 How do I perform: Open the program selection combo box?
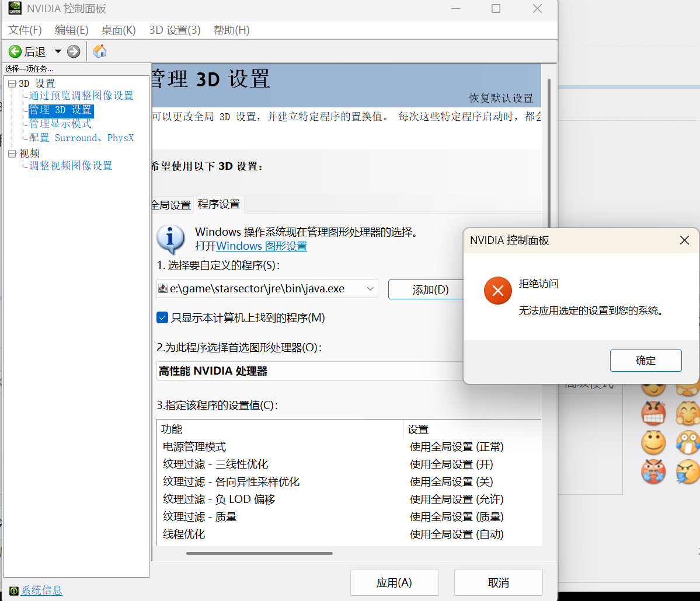click(x=267, y=289)
